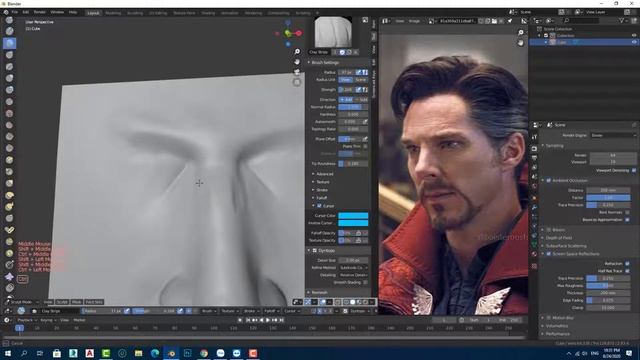Click the image editor zoom icon
The height and width of the screenshot is (360, 640).
pos(520,32)
